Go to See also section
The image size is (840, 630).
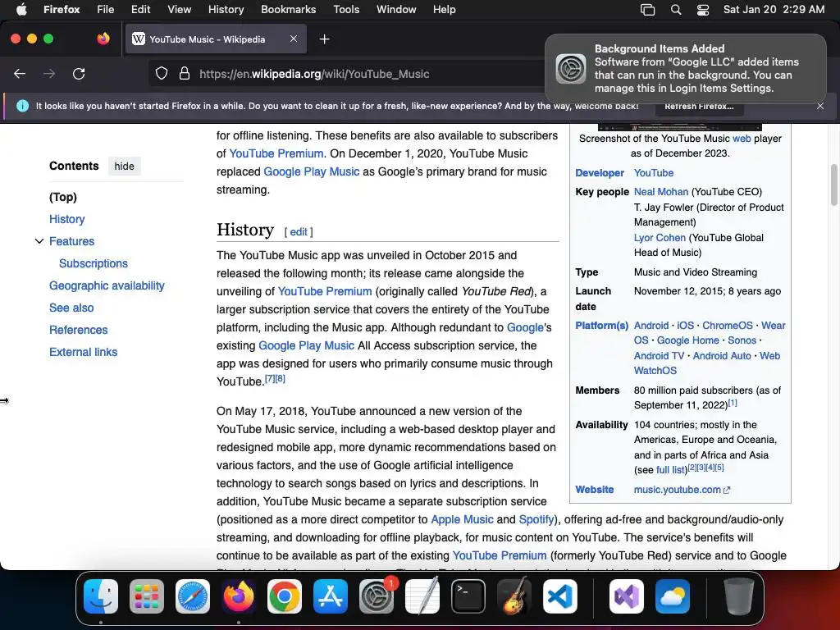(71, 308)
